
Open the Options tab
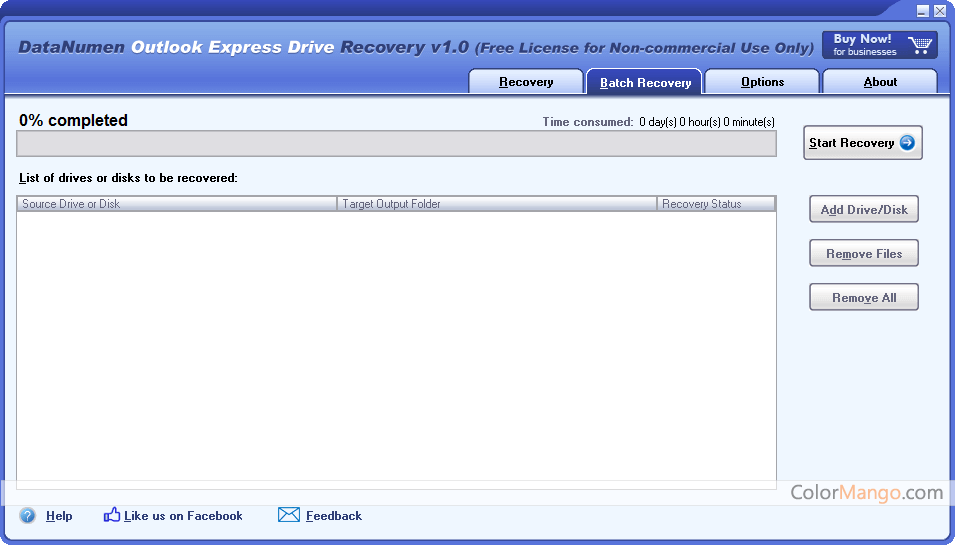762,82
